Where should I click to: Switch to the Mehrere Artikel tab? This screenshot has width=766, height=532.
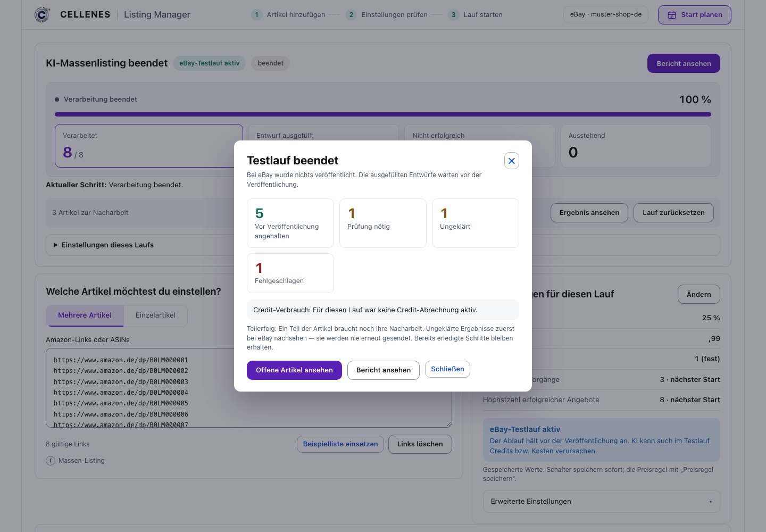click(x=85, y=315)
